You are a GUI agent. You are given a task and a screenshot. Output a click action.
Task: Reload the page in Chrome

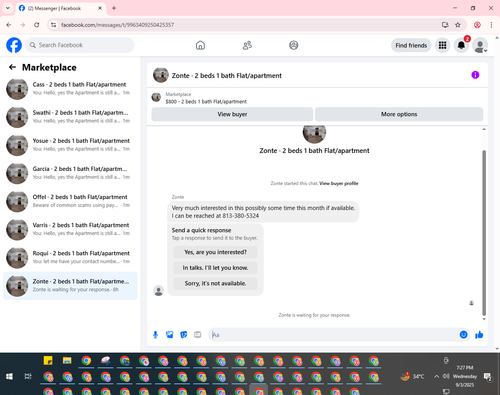pyautogui.click(x=37, y=25)
